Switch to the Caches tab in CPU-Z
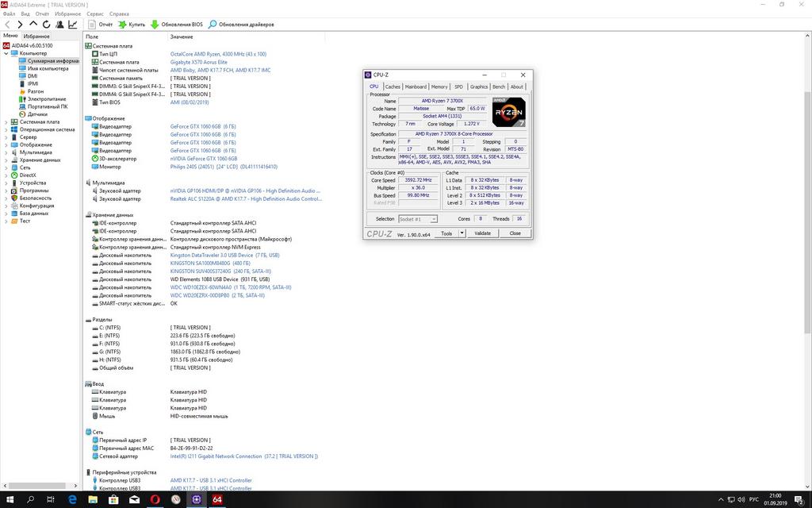The image size is (812, 508). tap(393, 87)
